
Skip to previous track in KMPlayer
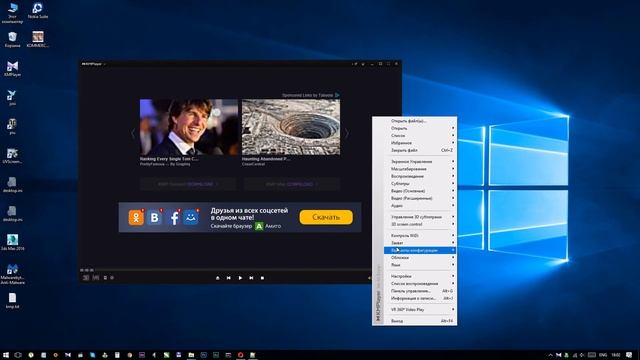[x=229, y=278]
